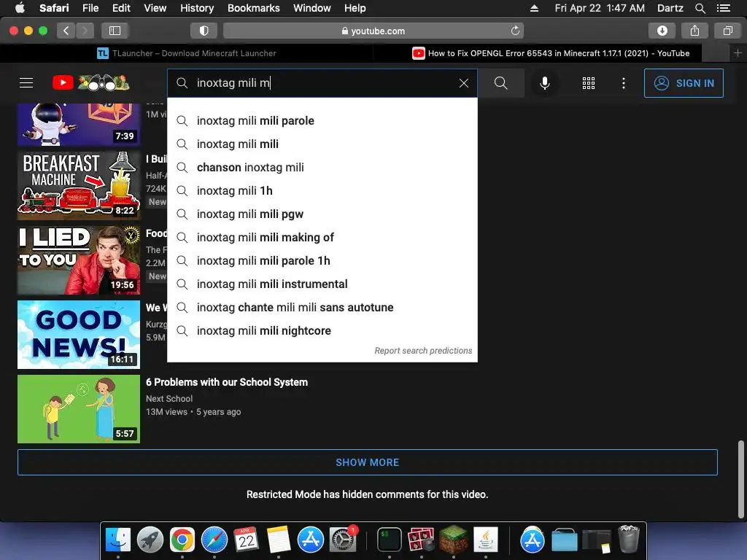747x560 pixels.
Task: Choose suggestion inoxtag mili mili parole 1h
Action: [x=322, y=261]
